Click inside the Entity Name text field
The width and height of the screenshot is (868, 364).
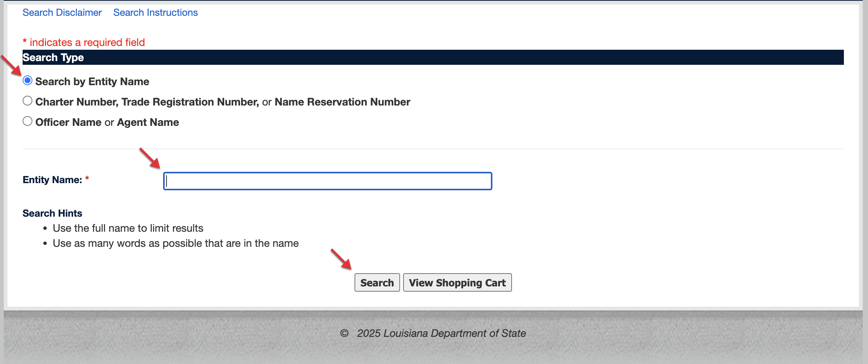[x=327, y=181]
